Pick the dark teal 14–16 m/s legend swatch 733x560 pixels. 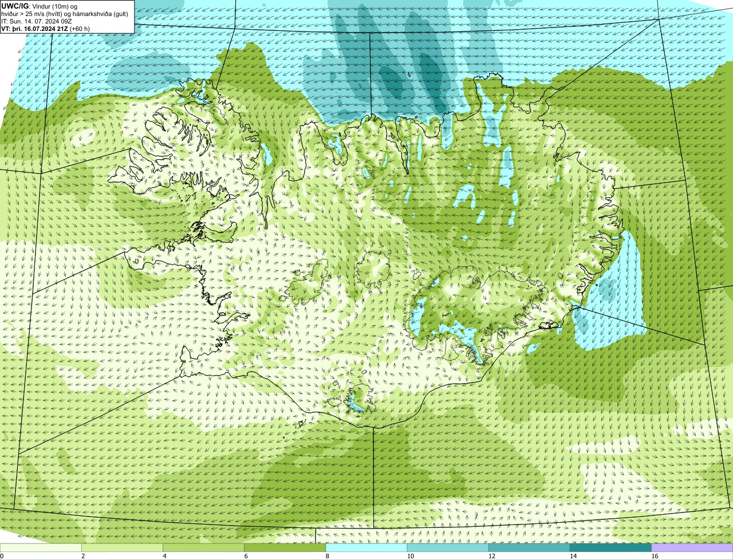(610, 547)
